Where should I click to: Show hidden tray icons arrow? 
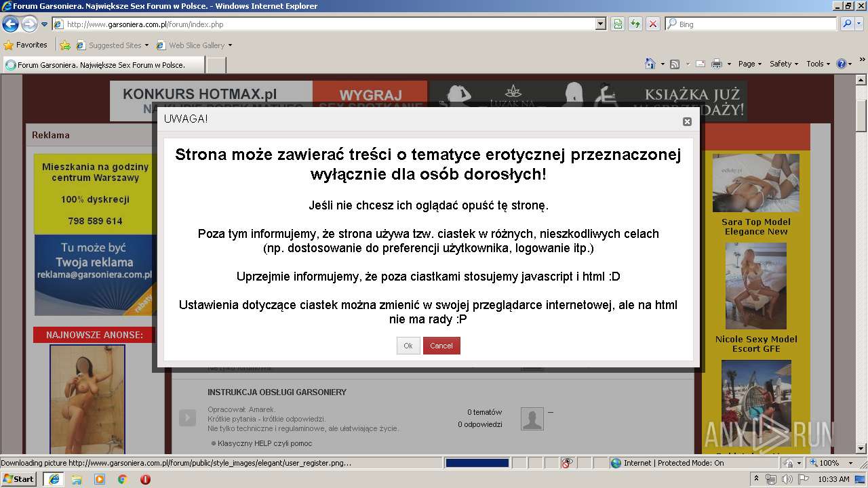(x=757, y=479)
